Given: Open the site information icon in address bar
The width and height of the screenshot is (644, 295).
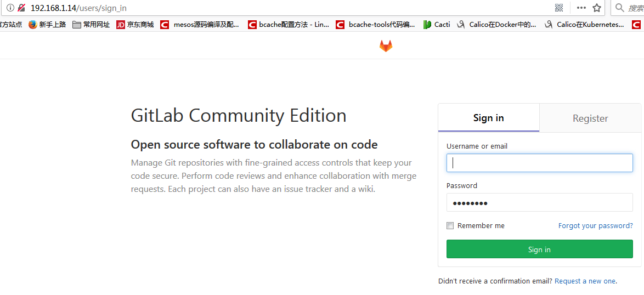Looking at the screenshot, I should [10, 7].
